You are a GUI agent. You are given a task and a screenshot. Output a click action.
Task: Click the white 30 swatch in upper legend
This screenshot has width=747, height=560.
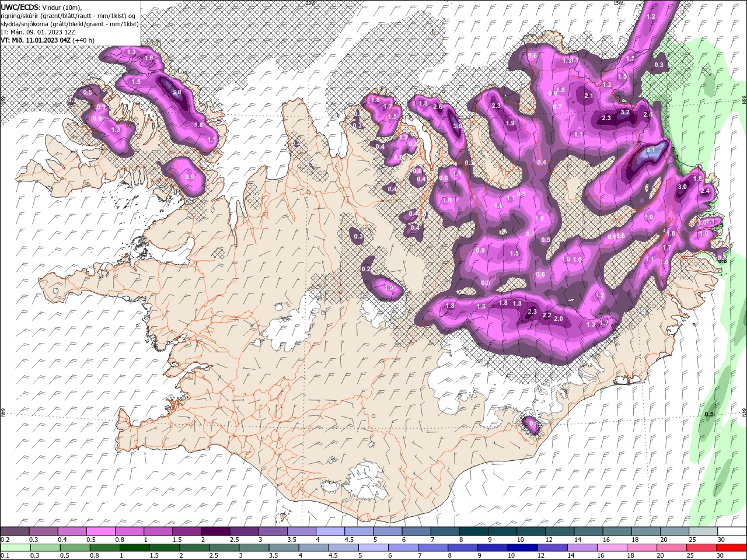(x=731, y=531)
